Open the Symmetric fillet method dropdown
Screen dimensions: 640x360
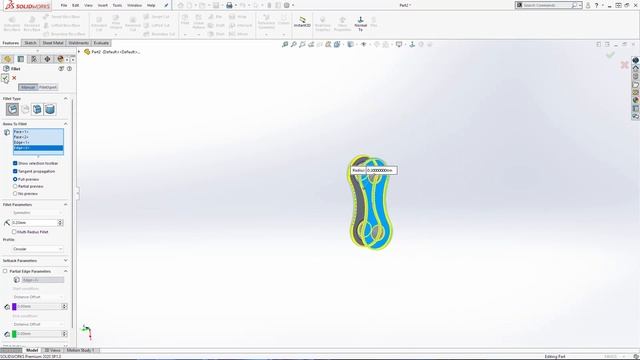(37, 213)
